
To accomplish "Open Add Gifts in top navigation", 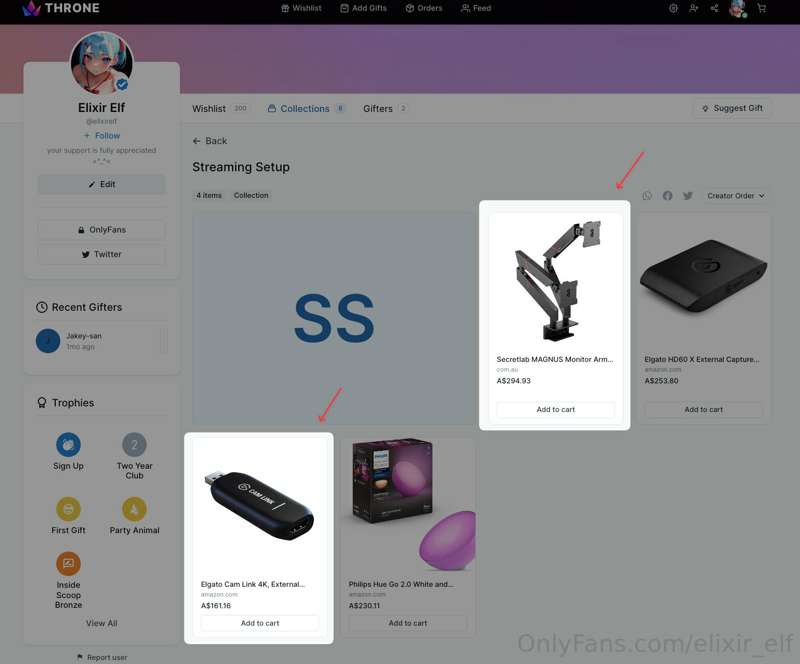I will 363,8.
